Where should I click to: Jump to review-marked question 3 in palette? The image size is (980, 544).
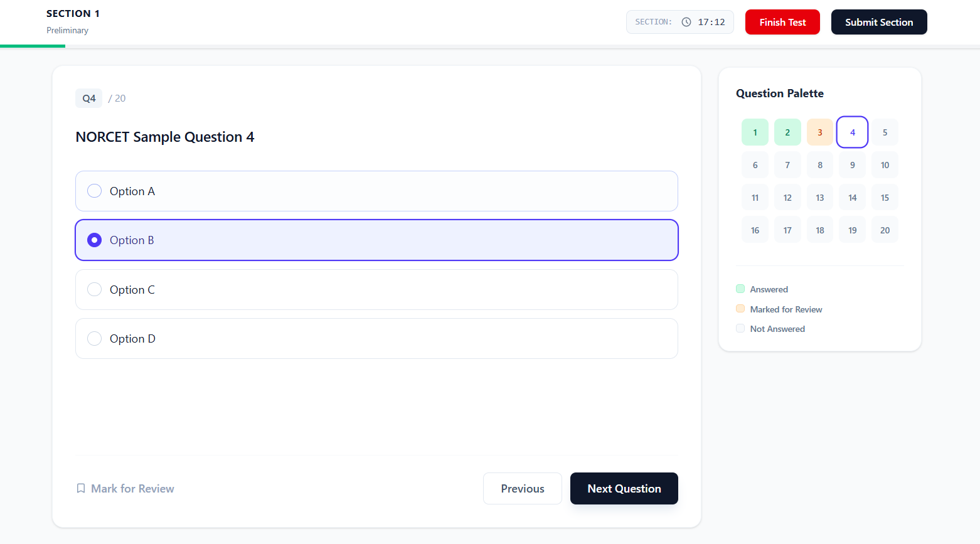(x=819, y=132)
